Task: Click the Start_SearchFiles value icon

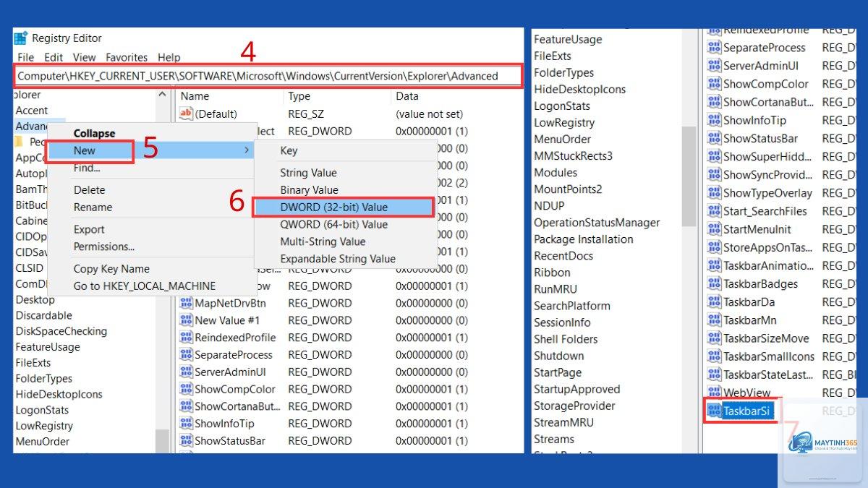Action: (714, 211)
